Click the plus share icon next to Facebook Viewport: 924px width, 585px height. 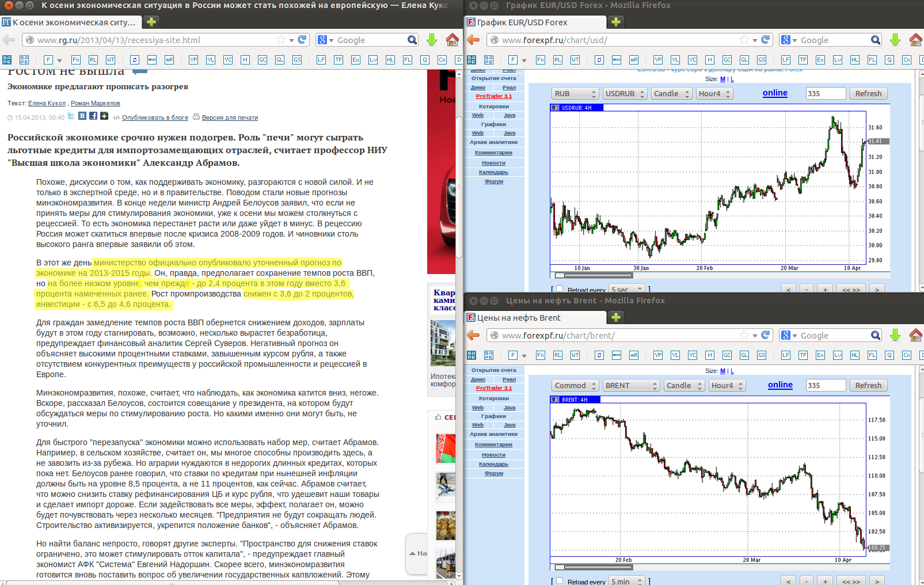coord(104,116)
